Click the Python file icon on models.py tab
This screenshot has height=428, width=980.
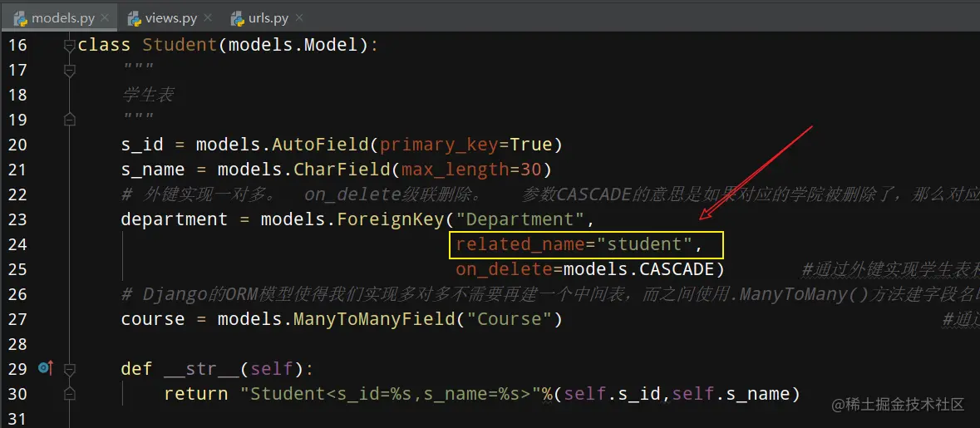click(x=20, y=19)
